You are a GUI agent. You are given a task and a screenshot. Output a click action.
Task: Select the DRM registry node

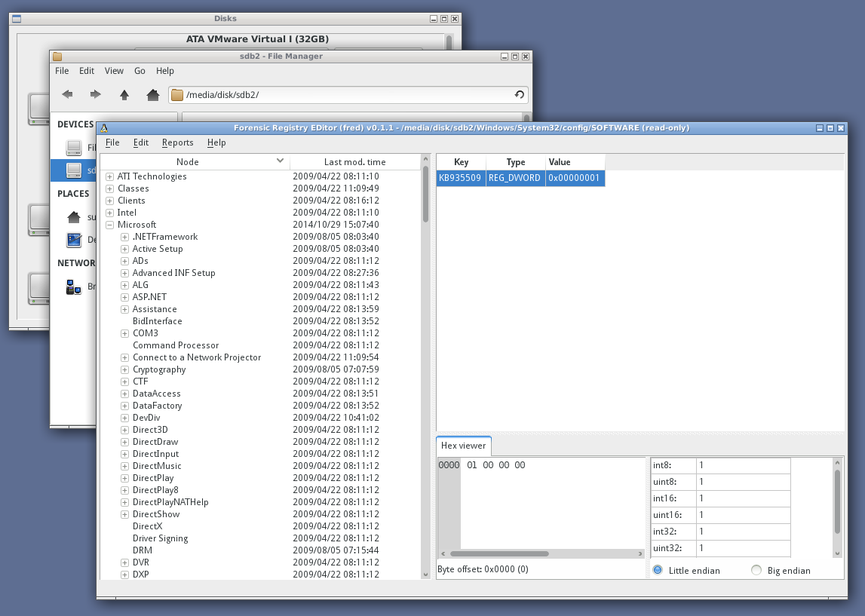tap(143, 550)
